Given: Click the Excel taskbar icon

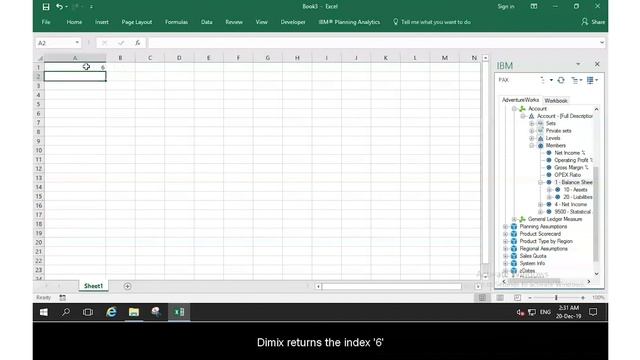Looking at the screenshot, I should coord(179,312).
